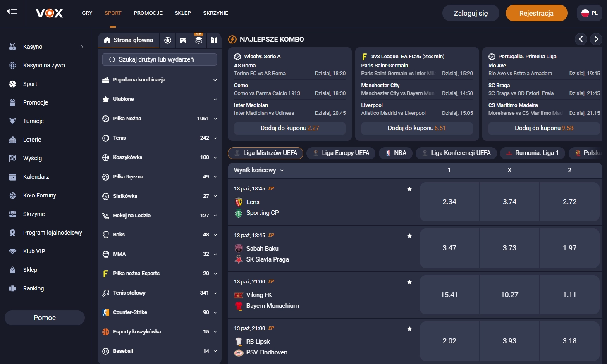Favorite the Sabah Baku vs Slavia Praga match
The height and width of the screenshot is (364, 607).
point(409,236)
